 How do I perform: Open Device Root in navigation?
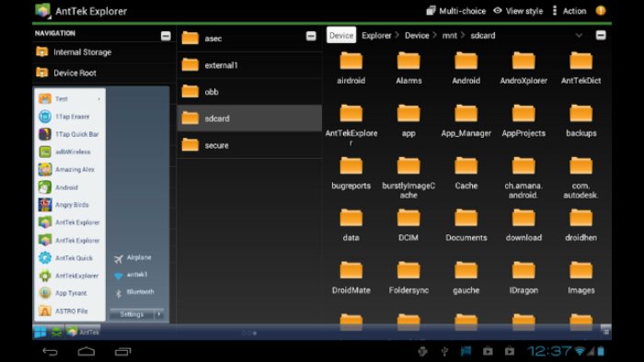pos(104,73)
